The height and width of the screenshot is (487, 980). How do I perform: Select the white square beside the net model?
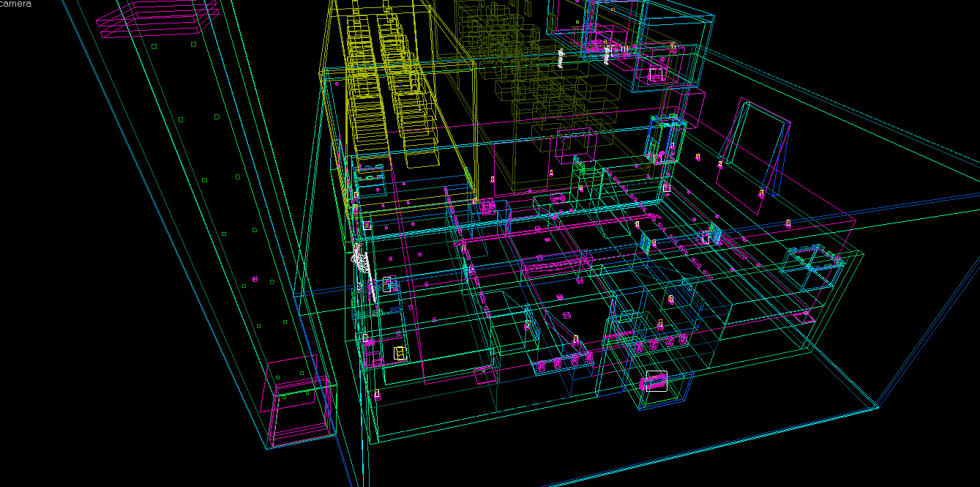388,283
